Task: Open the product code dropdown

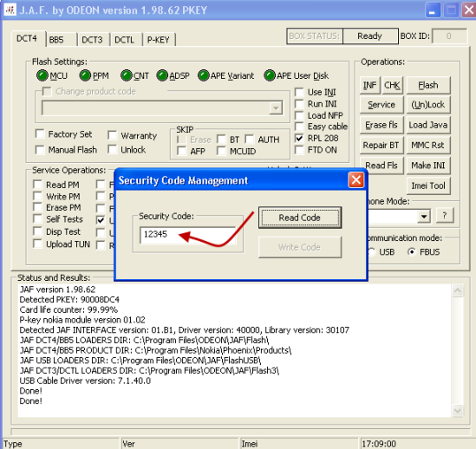Action: 276,108
